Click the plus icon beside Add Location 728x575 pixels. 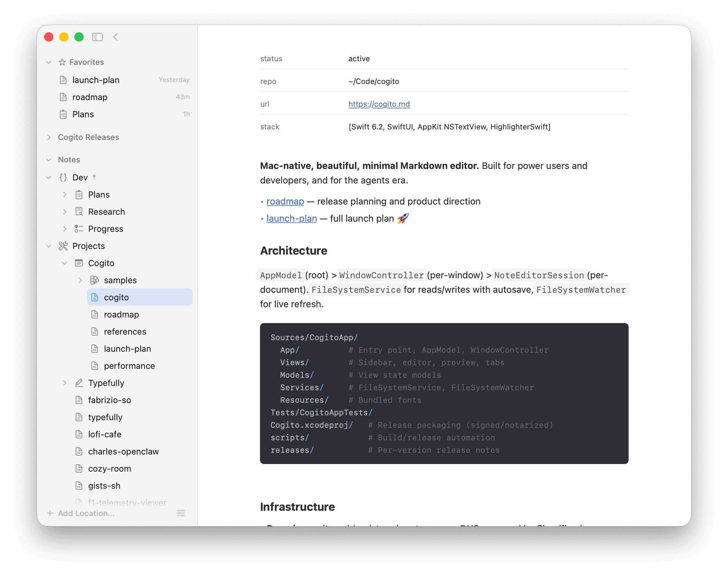coord(50,514)
